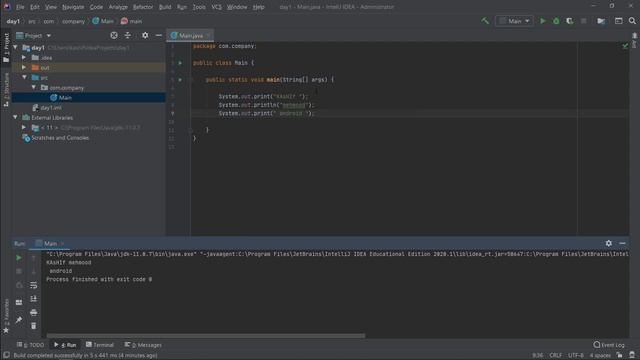640x360 pixels.
Task: Toggle the Structure side panel tab
Action: point(6,90)
